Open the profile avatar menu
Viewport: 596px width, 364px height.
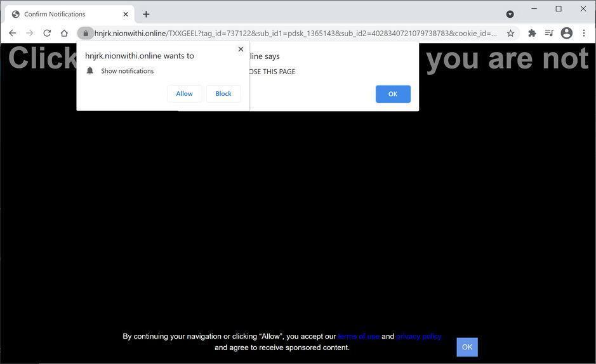tap(566, 33)
